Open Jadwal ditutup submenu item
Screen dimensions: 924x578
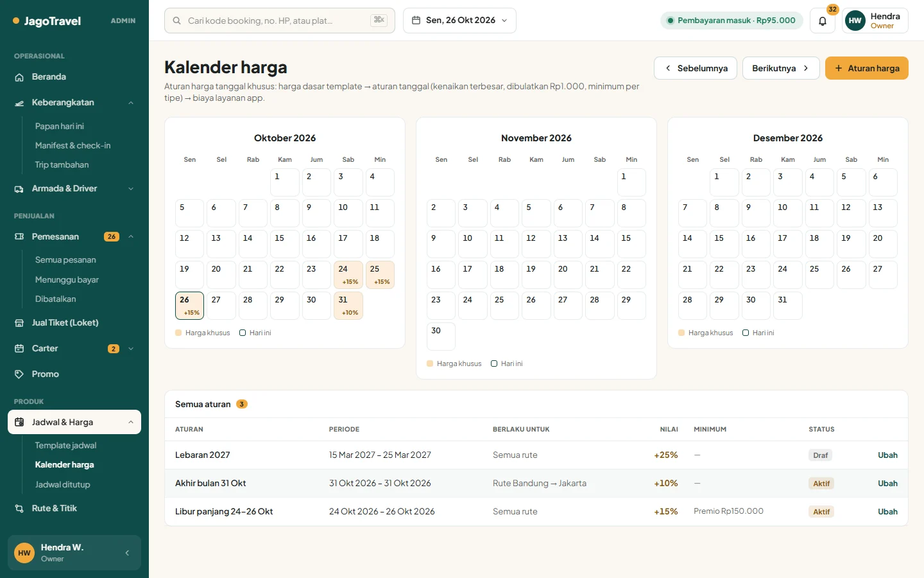(x=62, y=485)
